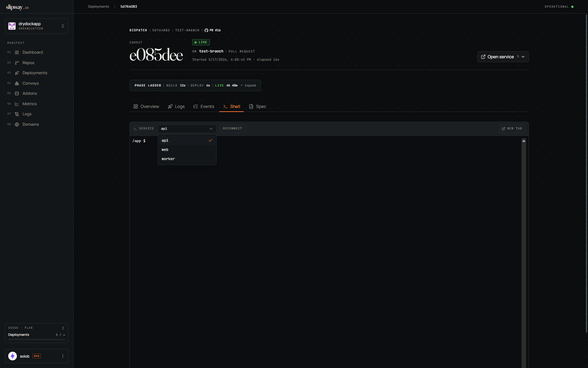The height and width of the screenshot is (368, 588).
Task: Select api in the service list
Action: [187, 140]
